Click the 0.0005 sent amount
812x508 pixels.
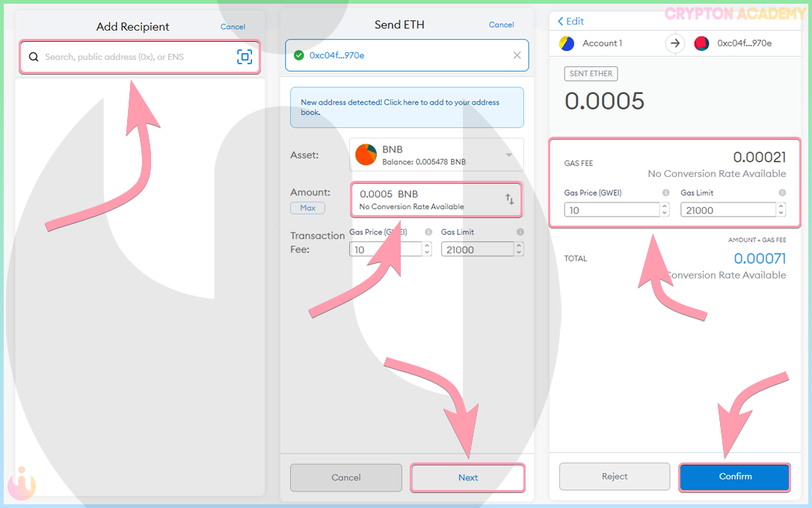[x=604, y=101]
